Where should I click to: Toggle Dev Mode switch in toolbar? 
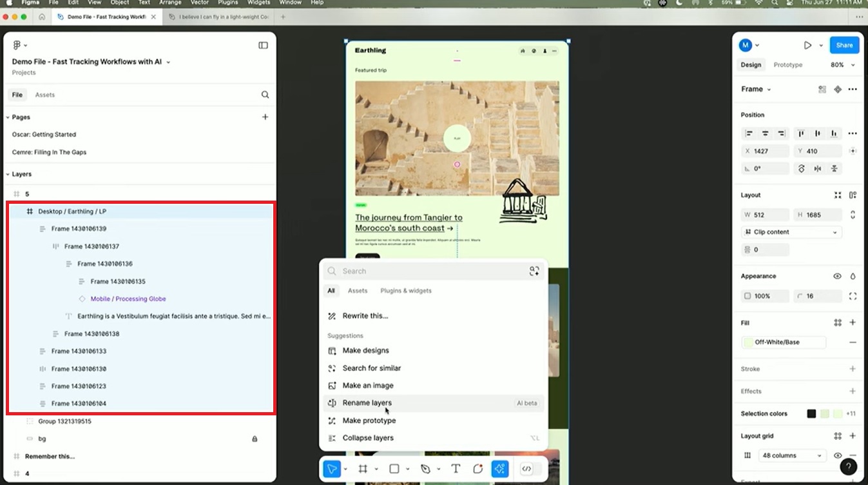pos(532,469)
